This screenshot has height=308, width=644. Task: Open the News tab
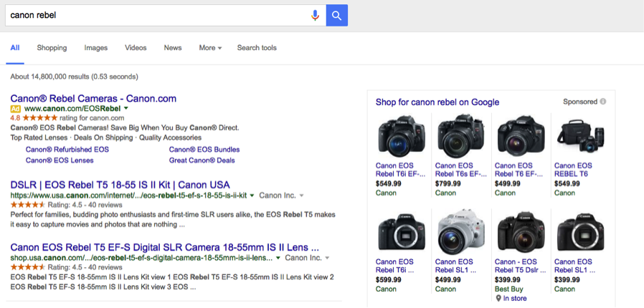pos(173,48)
